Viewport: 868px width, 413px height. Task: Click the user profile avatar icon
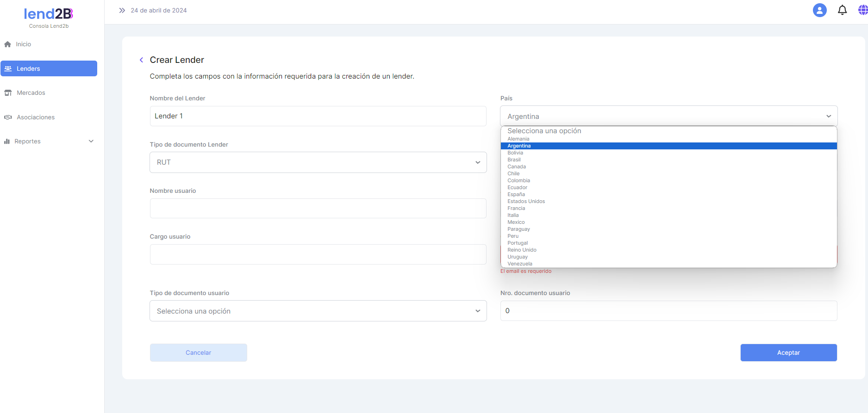click(x=819, y=10)
